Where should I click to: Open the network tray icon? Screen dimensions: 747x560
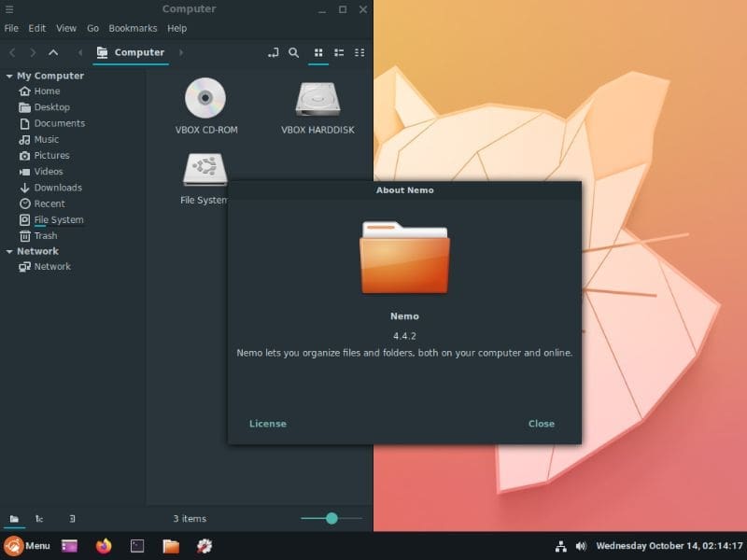pos(561,546)
